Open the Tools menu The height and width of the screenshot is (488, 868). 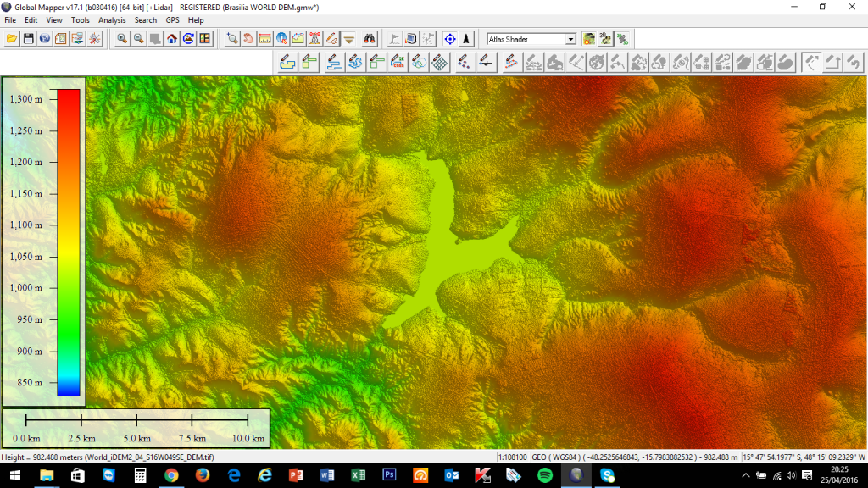click(81, 19)
